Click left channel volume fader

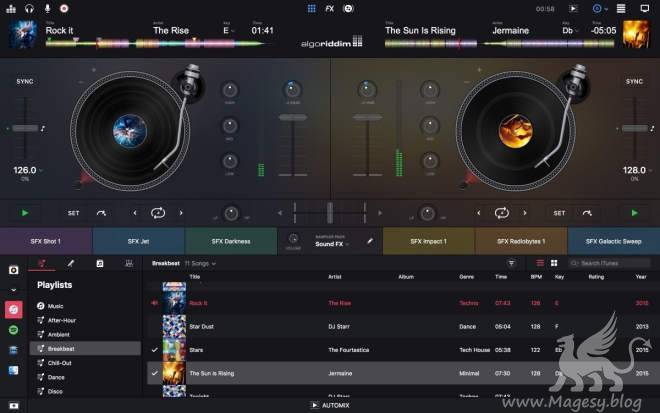[x=293, y=117]
